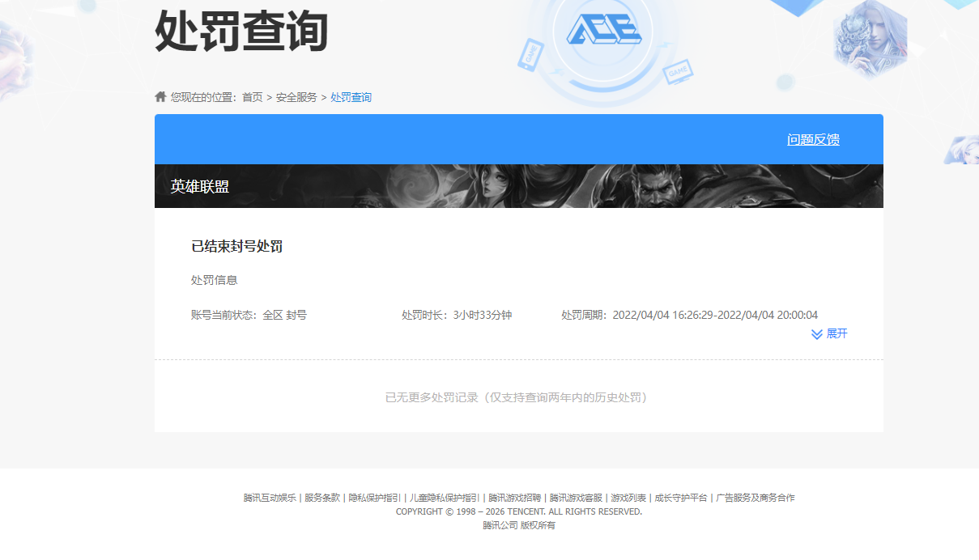Click 账号当前状态：全区 封号 text

tap(249, 315)
